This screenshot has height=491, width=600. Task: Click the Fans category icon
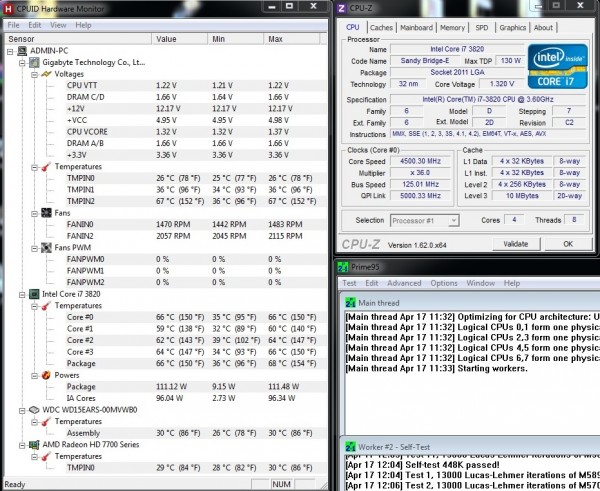[x=46, y=213]
